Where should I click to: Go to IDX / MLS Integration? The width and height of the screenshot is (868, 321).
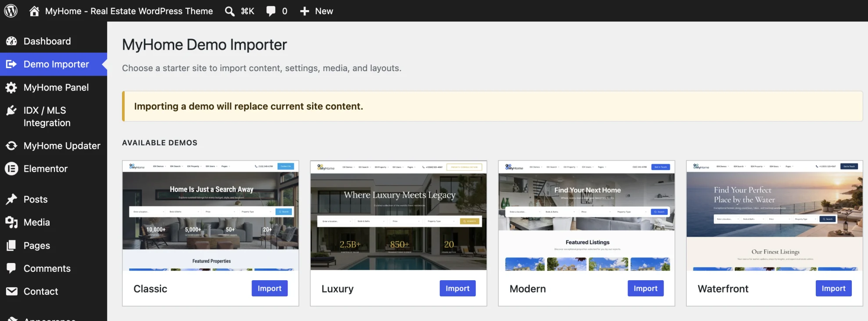[54, 116]
